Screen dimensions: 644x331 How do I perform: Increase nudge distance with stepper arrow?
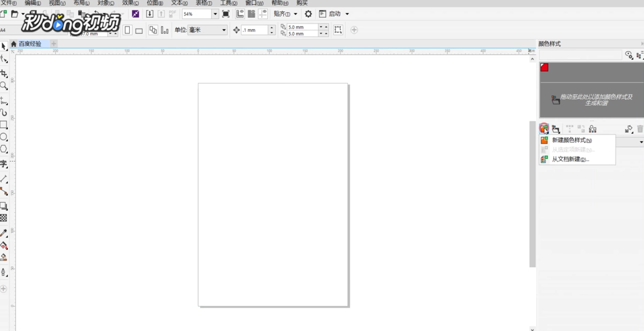272,28
